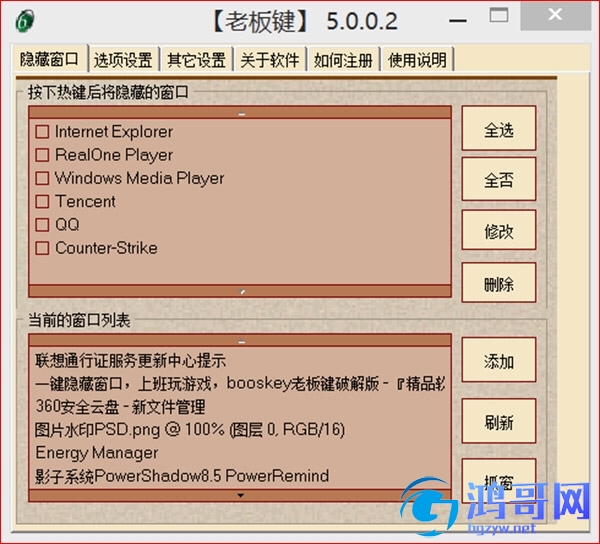Screen dimensions: 600x544
Task: Switch to the 关于软件 tab
Action: (270, 60)
